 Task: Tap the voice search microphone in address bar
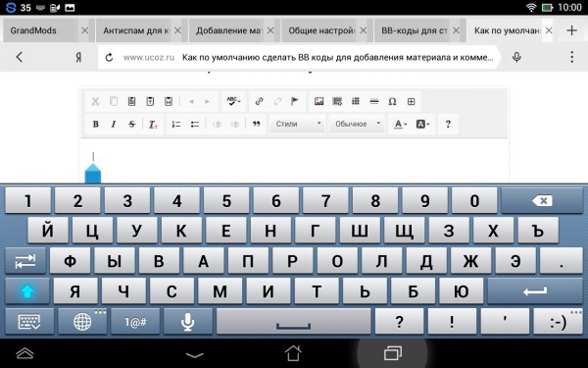click(x=516, y=57)
